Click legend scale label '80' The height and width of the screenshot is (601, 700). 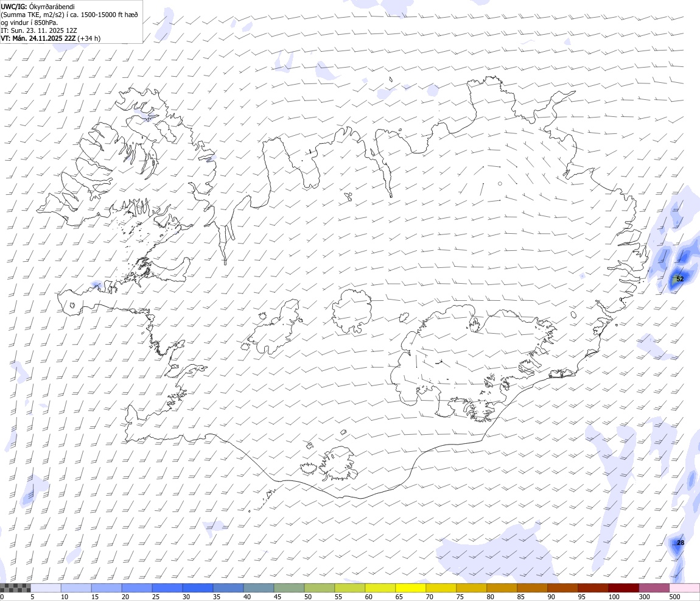pyautogui.click(x=490, y=597)
